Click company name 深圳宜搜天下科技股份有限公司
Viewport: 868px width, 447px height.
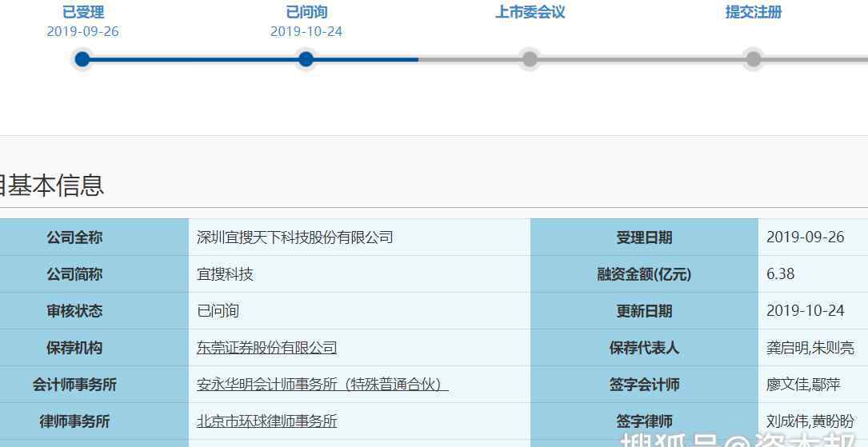coord(295,237)
